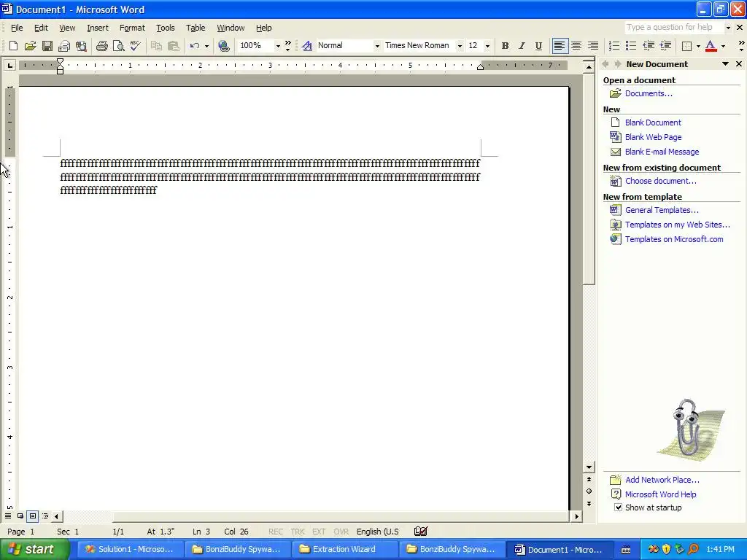Screen dimensions: 747x560
Task: Open the Times New Roman font dropdown
Action: [x=460, y=46]
